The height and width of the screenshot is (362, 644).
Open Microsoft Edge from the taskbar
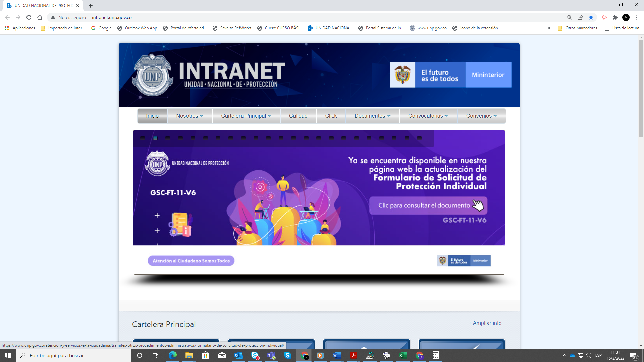point(173,355)
